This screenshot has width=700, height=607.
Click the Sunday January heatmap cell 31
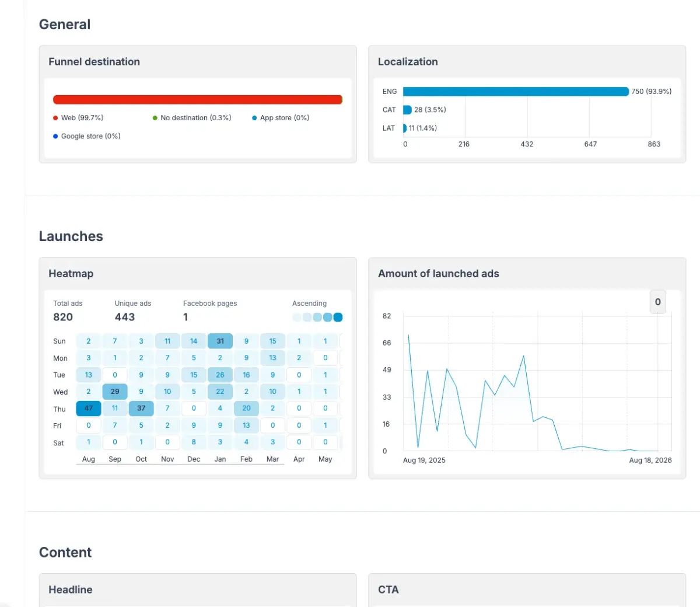220,341
